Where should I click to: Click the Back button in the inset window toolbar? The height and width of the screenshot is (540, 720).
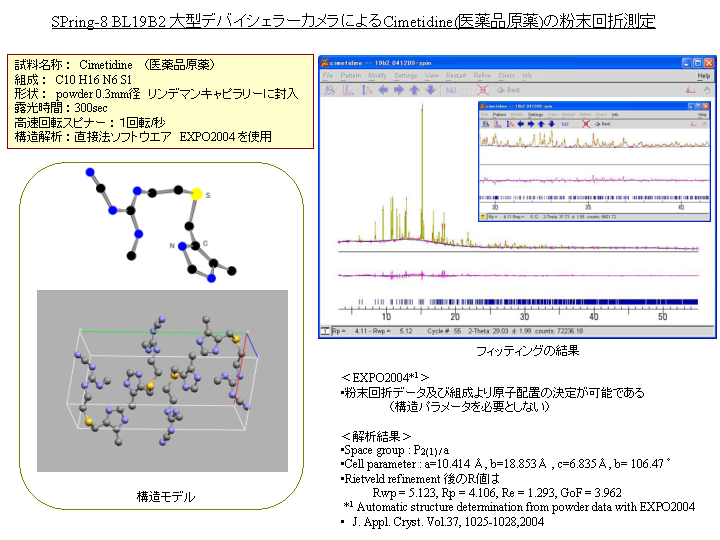603,124
